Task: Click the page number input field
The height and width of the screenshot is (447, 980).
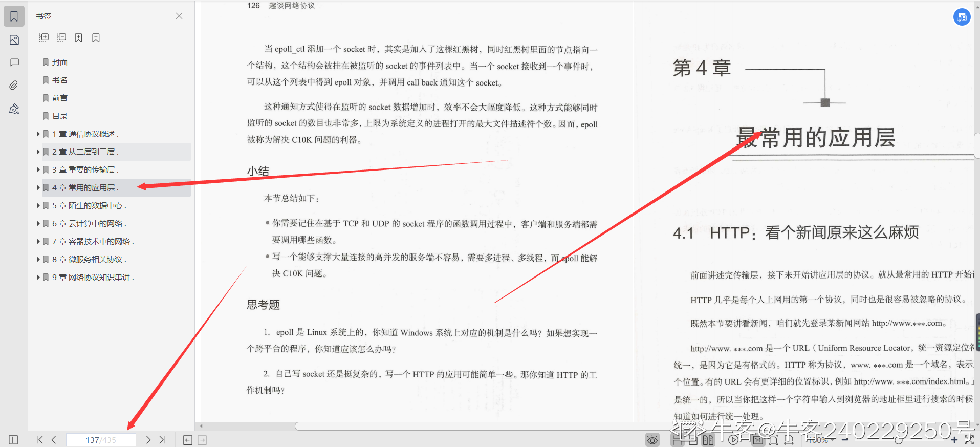Action: 101,440
